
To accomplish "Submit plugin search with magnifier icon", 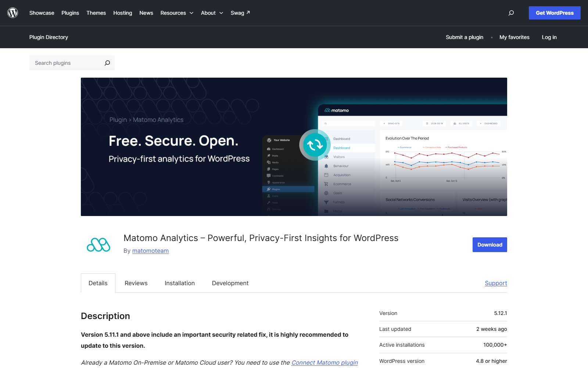I will 107,63.
